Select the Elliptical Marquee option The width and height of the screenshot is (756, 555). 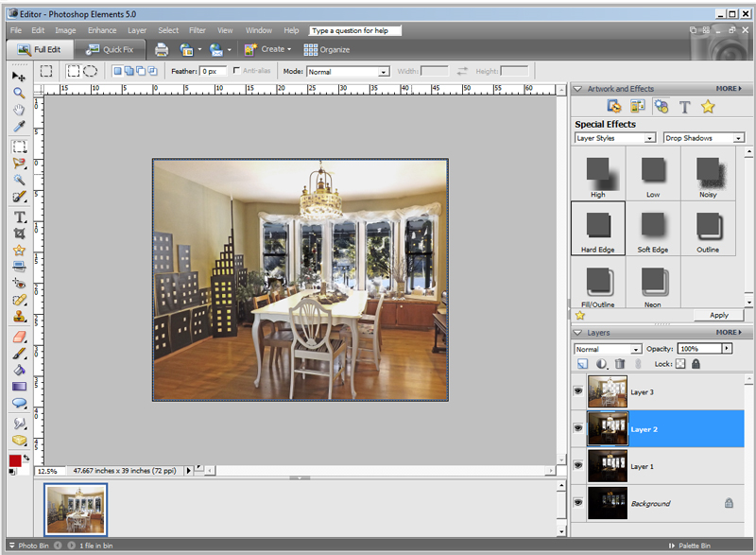91,71
